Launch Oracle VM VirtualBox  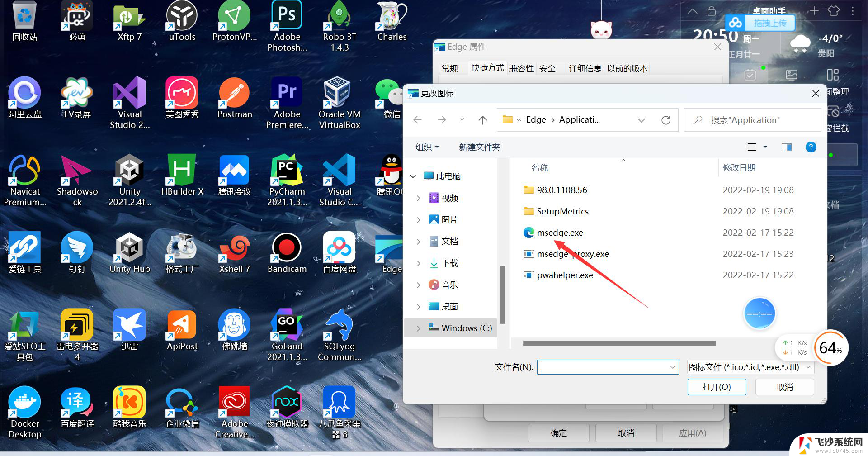[x=340, y=103]
